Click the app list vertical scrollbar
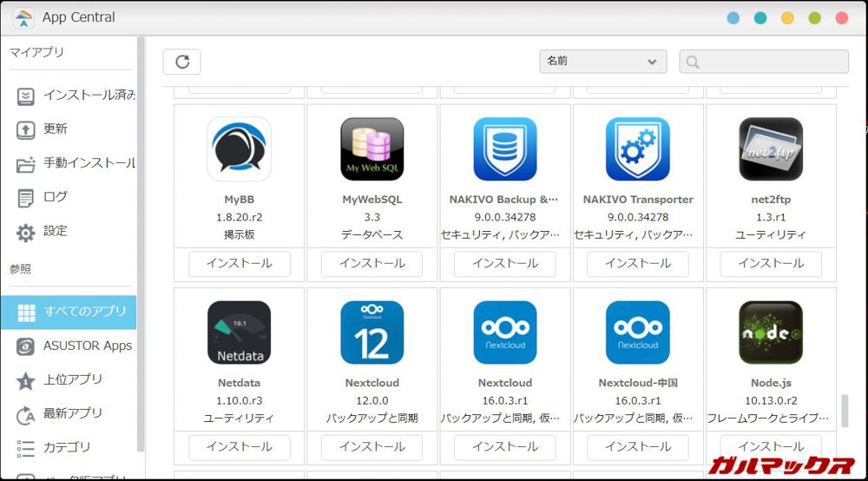The height and width of the screenshot is (481, 868). [844, 411]
